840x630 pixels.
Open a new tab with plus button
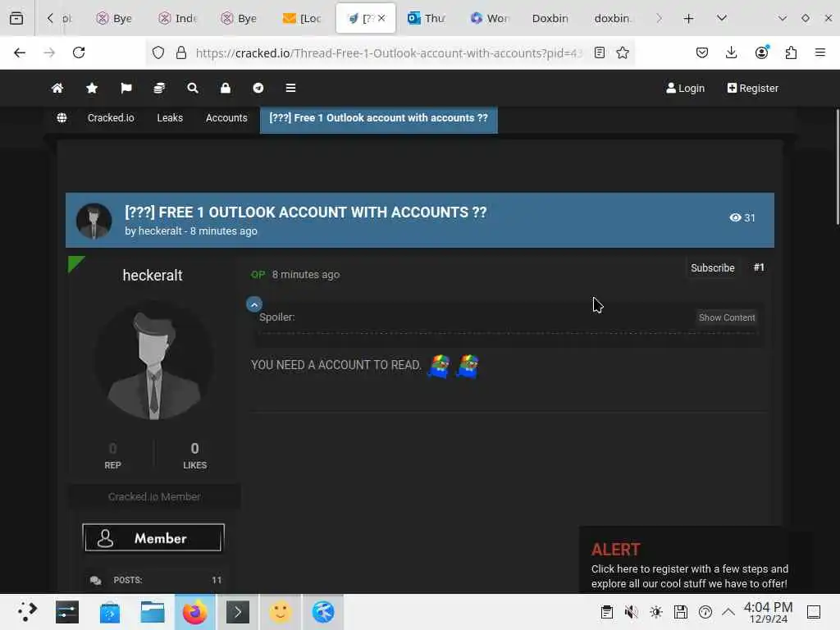(x=689, y=18)
